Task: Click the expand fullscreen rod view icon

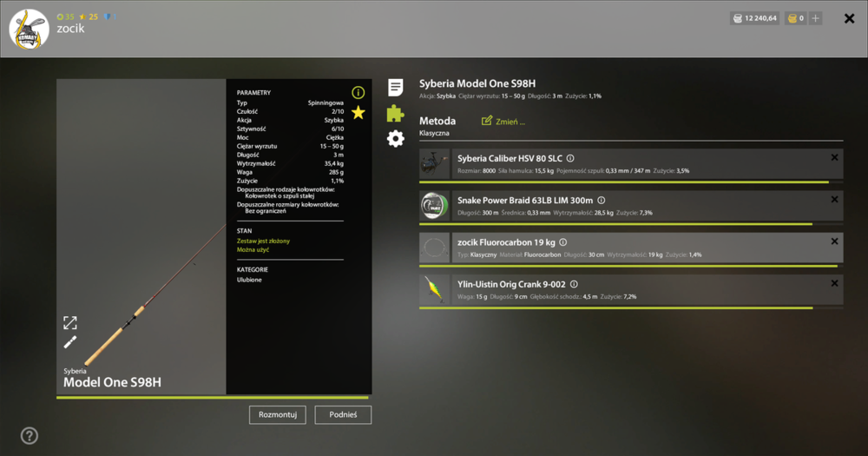Action: point(70,323)
